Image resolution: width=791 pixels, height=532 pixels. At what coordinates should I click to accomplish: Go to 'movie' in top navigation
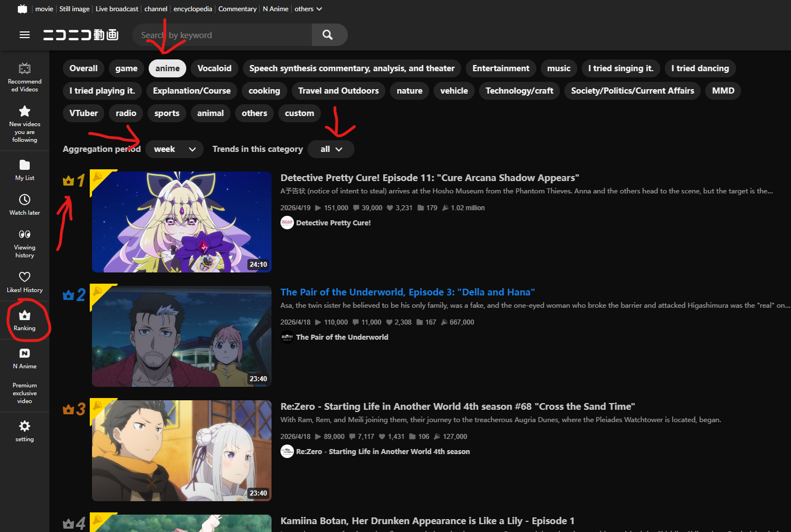click(x=44, y=9)
